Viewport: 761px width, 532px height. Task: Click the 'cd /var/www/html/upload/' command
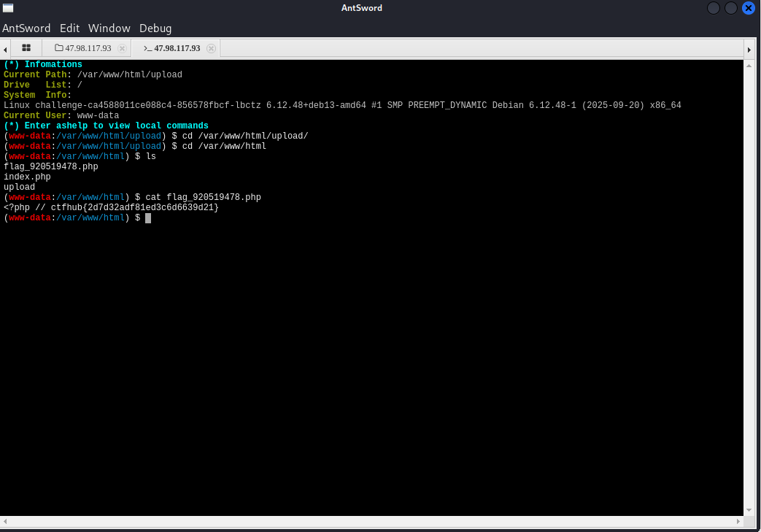click(x=245, y=136)
